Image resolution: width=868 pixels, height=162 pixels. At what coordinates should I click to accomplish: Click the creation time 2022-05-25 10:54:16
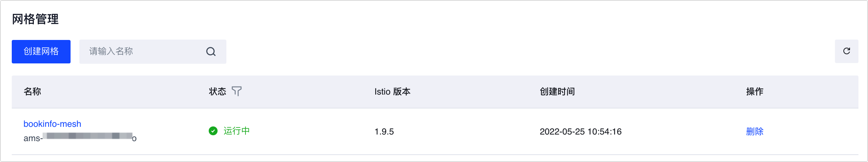[x=580, y=132]
